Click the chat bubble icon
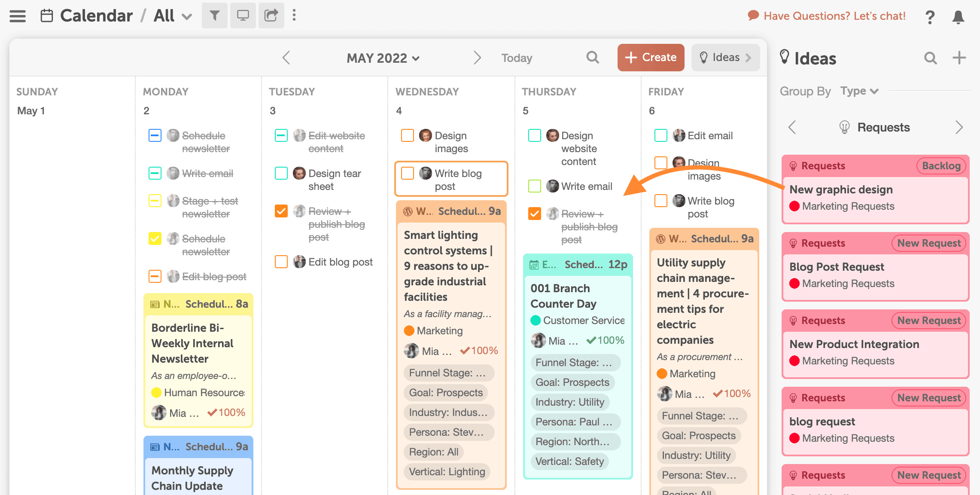Image resolution: width=980 pixels, height=495 pixels. pyautogui.click(x=753, y=15)
